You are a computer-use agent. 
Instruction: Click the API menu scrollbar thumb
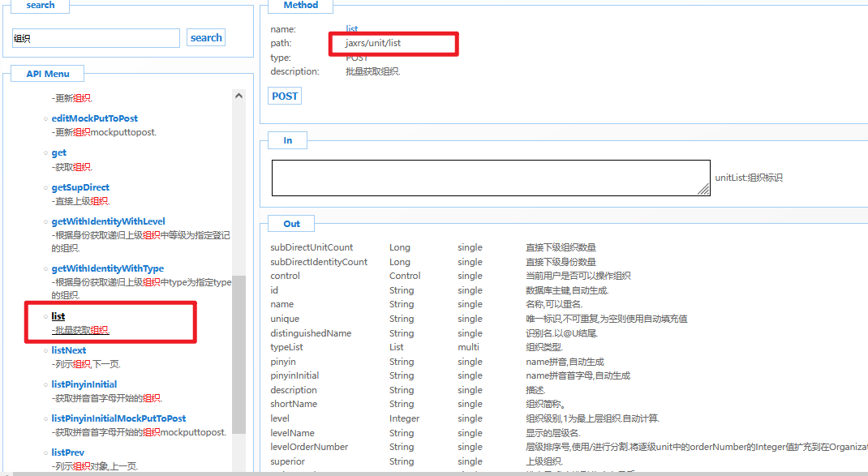[x=239, y=354]
